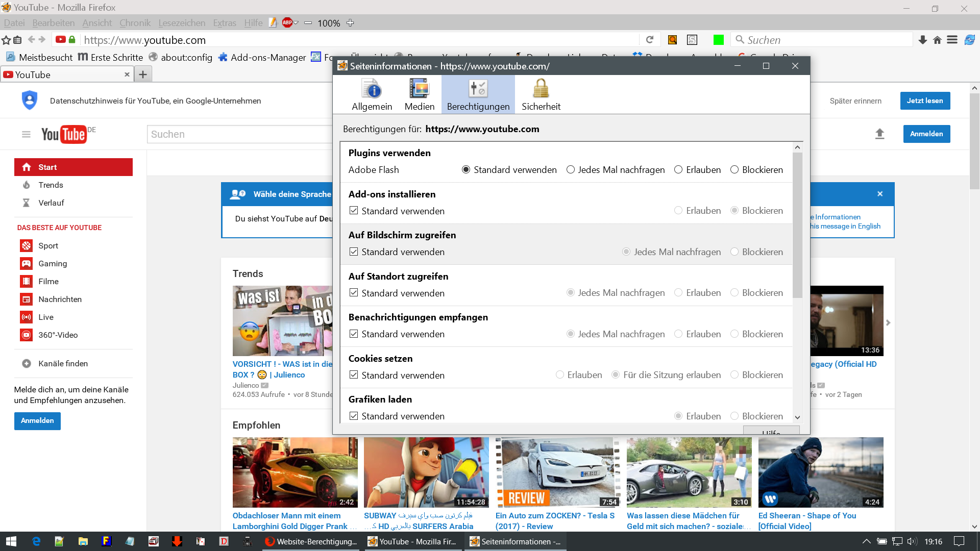
Task: Reload page with refresh arrow
Action: point(649,40)
